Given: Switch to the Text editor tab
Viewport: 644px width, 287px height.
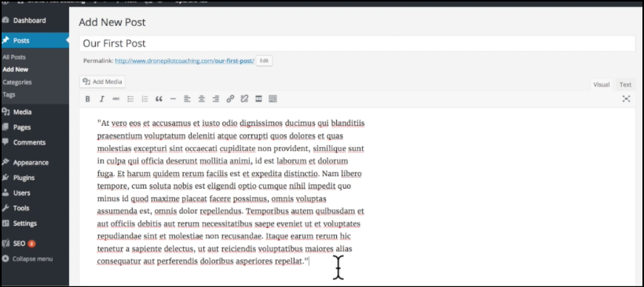Looking at the screenshot, I should pyautogui.click(x=625, y=85).
